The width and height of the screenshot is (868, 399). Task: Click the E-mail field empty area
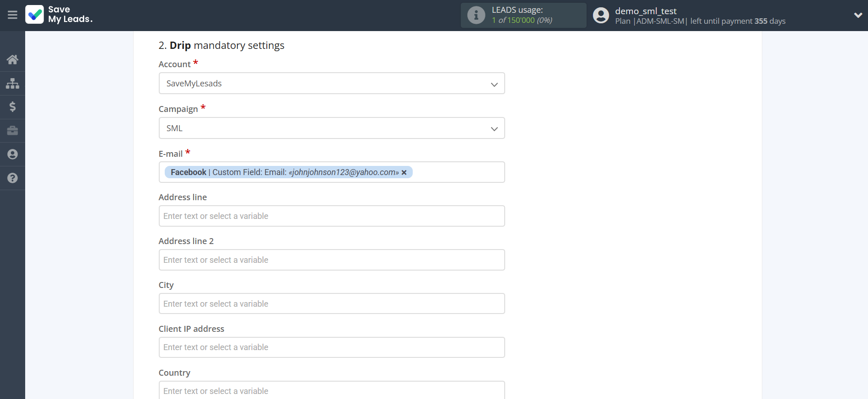click(x=458, y=172)
